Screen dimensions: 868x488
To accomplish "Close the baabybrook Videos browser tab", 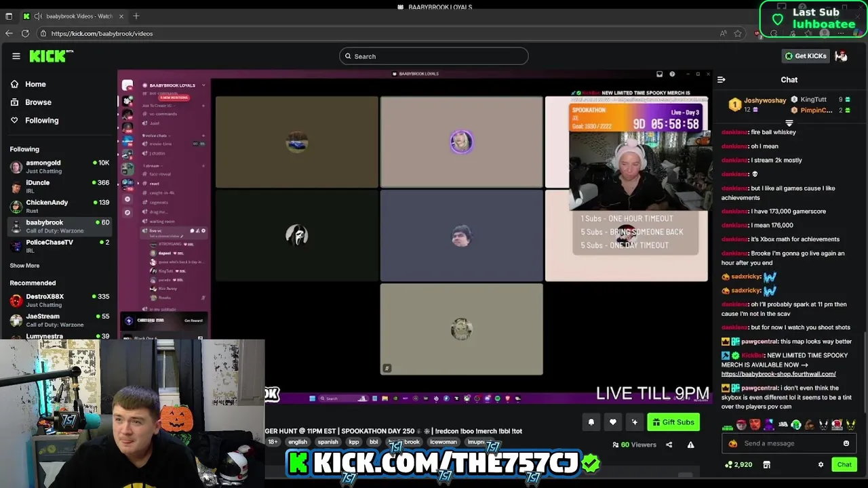I will click(x=121, y=16).
